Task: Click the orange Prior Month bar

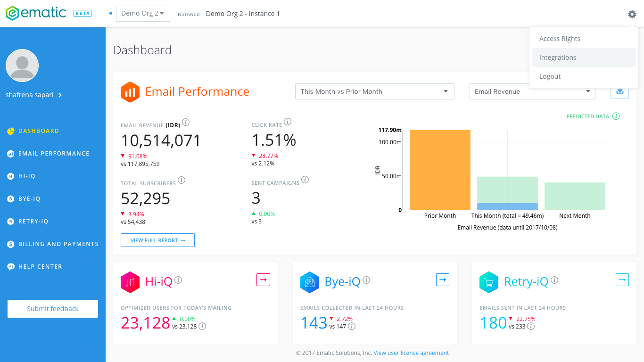Action: coord(440,170)
